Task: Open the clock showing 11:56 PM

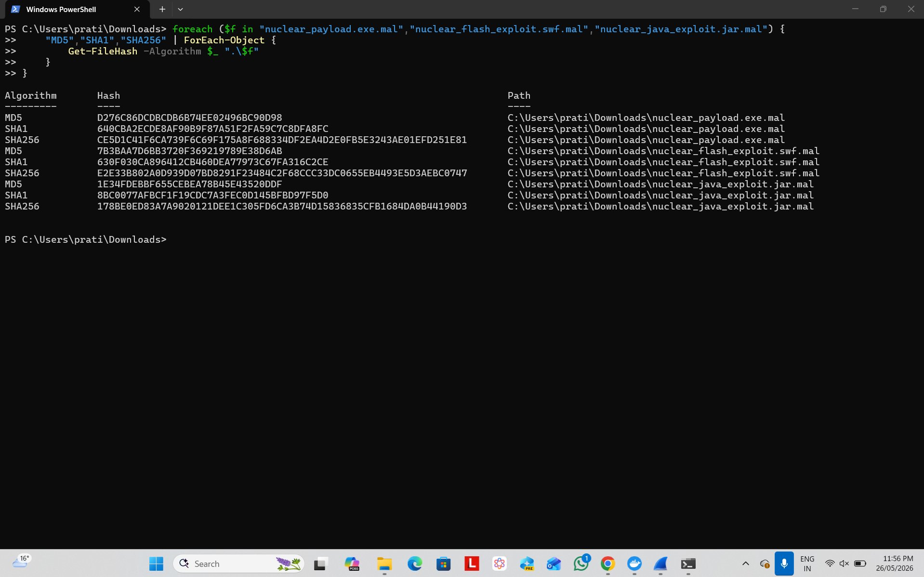Action: pos(895,564)
